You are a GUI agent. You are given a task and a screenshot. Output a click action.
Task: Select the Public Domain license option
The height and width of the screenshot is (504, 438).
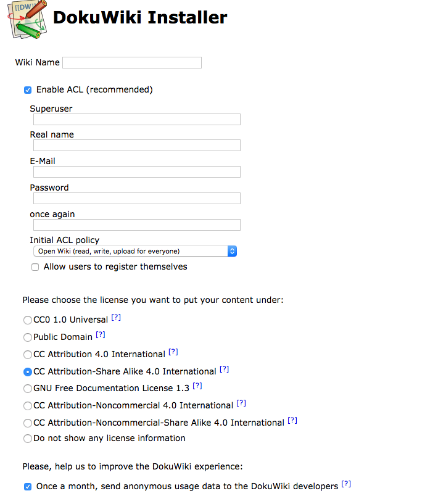tap(28, 337)
